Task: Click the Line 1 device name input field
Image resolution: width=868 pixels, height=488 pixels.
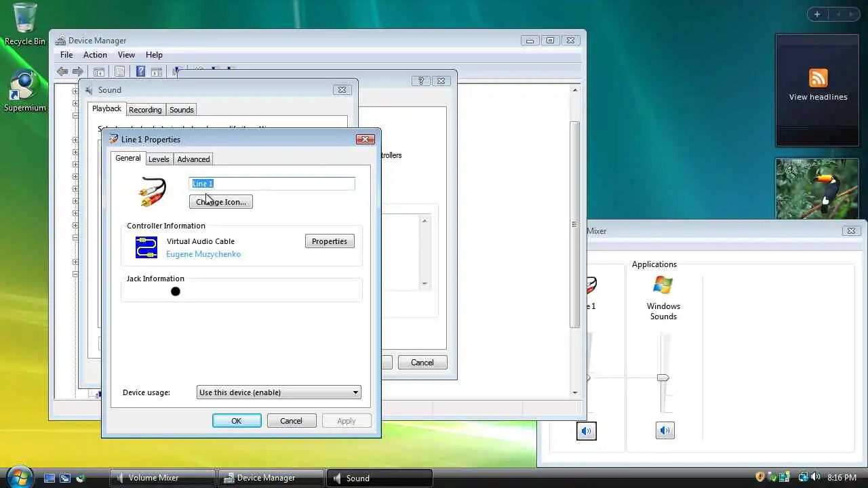Action: tap(272, 184)
